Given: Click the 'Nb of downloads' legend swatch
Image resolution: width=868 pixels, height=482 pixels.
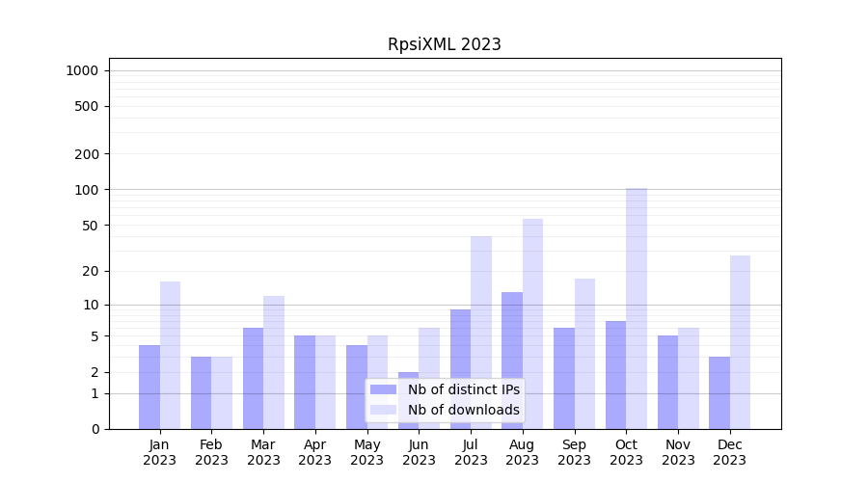Looking at the screenshot, I should (383, 410).
